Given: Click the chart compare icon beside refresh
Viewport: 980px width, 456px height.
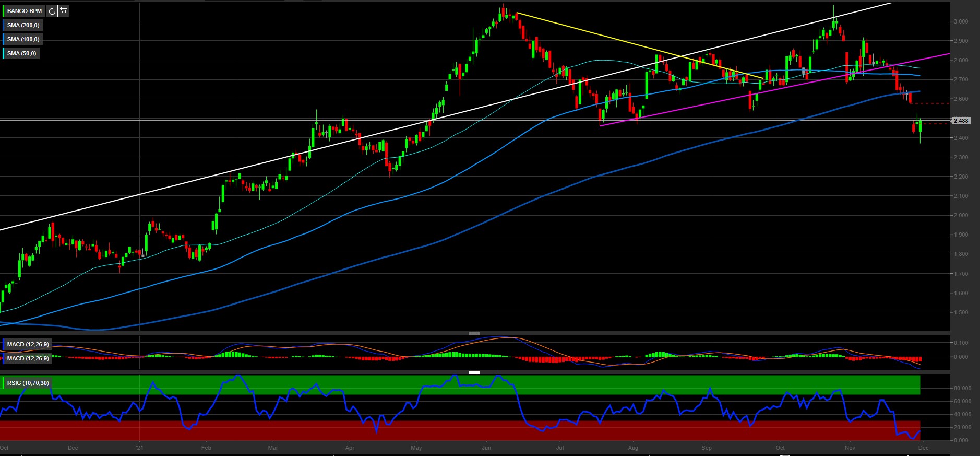Looking at the screenshot, I should click(x=64, y=11).
